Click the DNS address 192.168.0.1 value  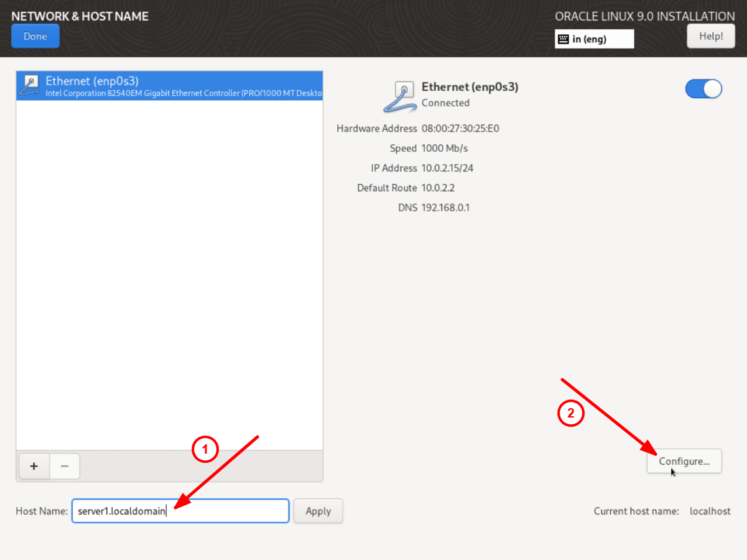445,207
